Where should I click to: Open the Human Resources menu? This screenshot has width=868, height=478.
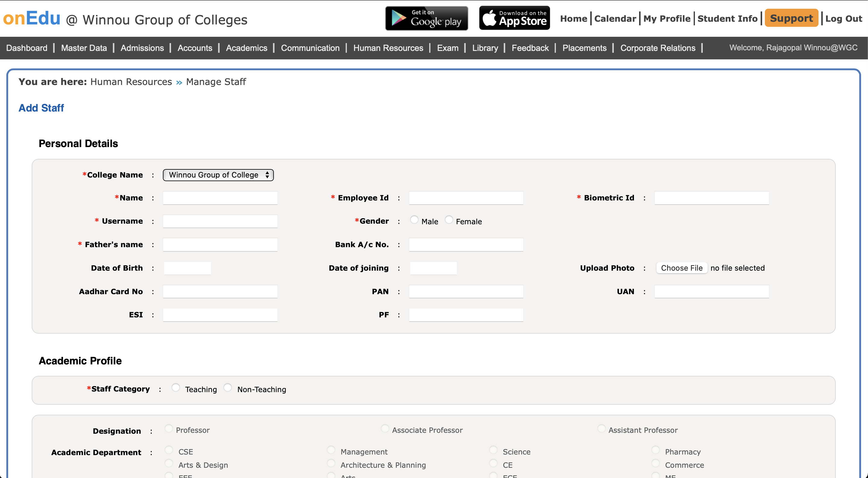coord(388,48)
